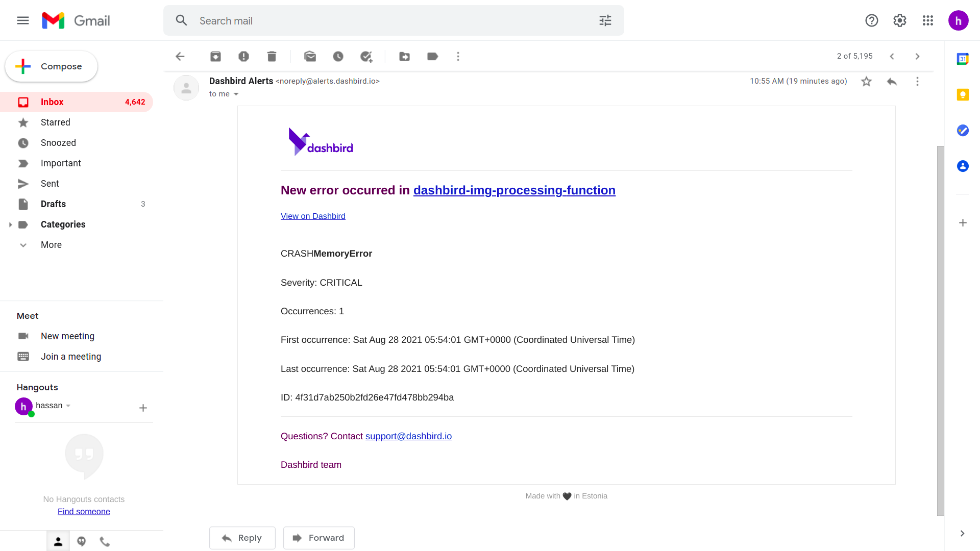Open Google Keep side panel

click(963, 95)
